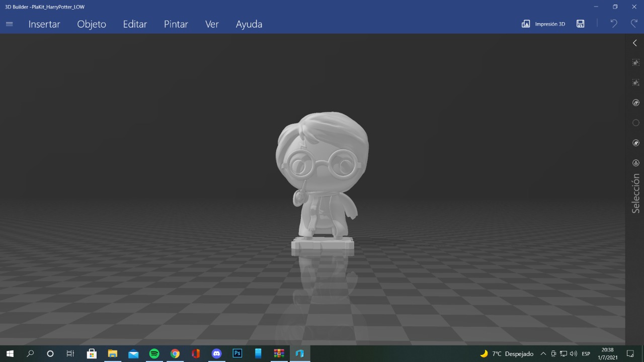
Task: Click the vertical Selección panel label
Action: pos(636,194)
